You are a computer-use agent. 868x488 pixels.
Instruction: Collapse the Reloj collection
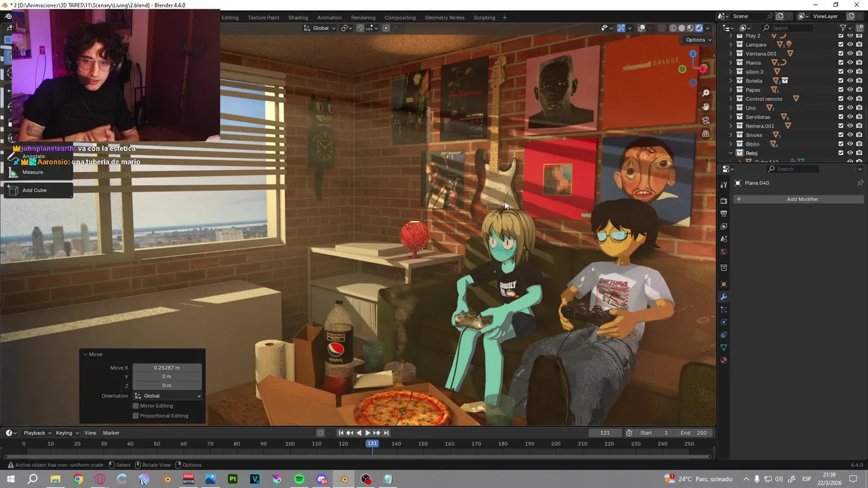(731, 153)
